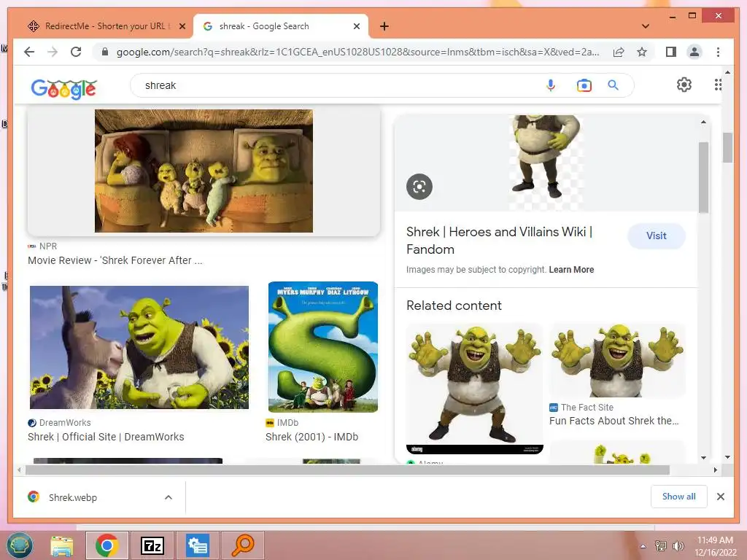Screen dimensions: 747x560
Task: Open the Shrek S-shaped movie poster
Action: 323,346
